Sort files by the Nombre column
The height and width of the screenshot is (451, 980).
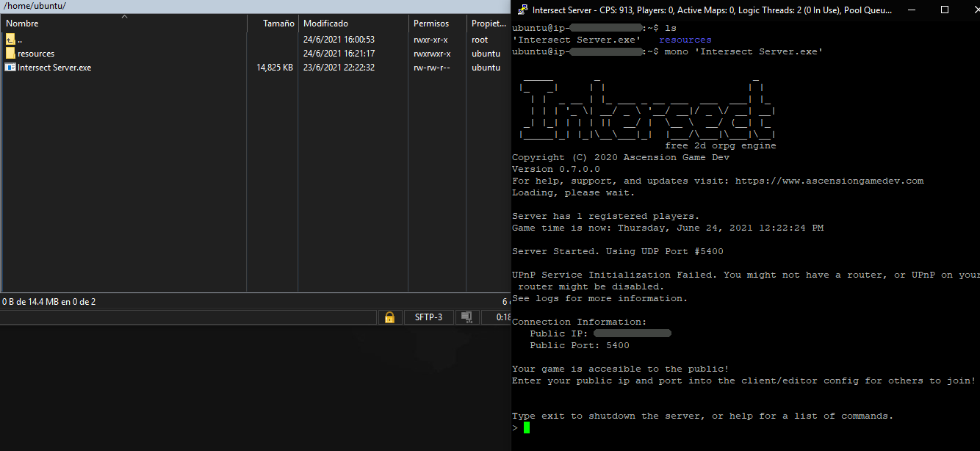[x=22, y=23]
